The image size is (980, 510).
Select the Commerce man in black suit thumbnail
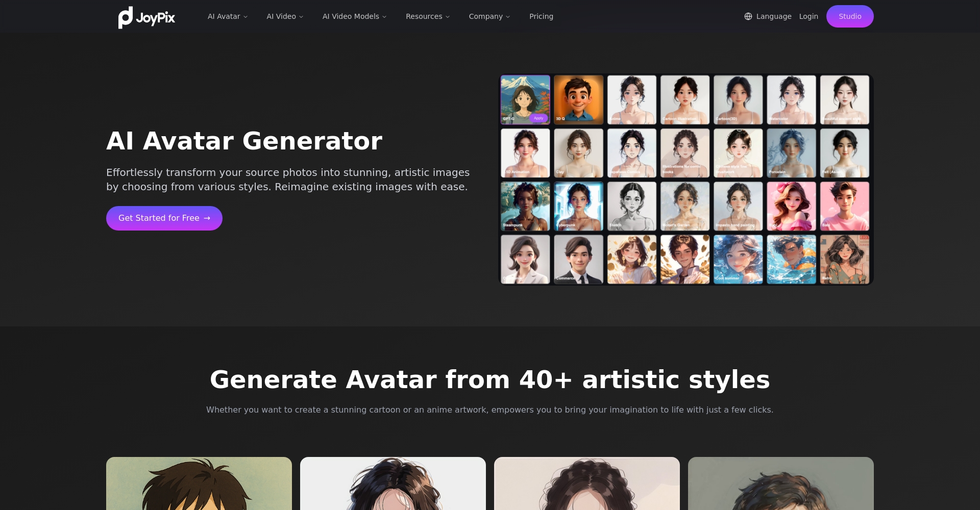point(578,259)
